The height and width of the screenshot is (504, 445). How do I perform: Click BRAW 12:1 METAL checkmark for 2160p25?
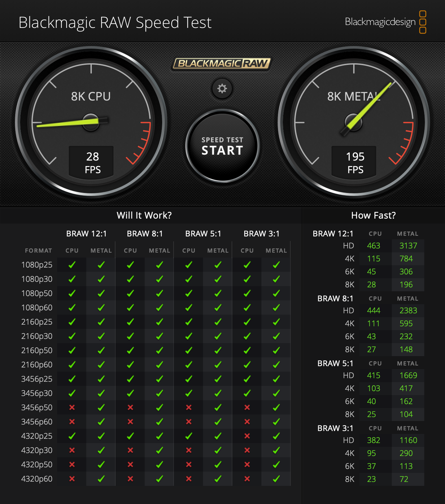(101, 322)
